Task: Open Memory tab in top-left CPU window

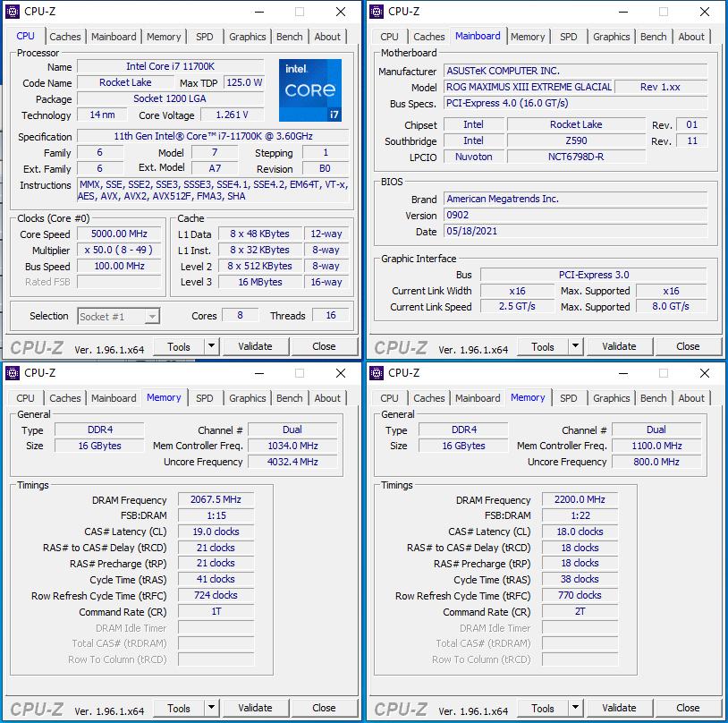Action: (x=164, y=37)
